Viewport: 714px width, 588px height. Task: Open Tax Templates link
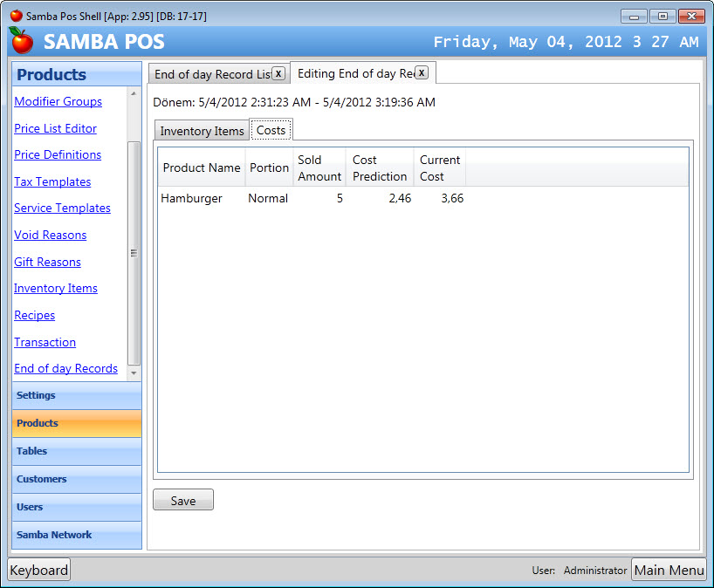[x=52, y=181]
